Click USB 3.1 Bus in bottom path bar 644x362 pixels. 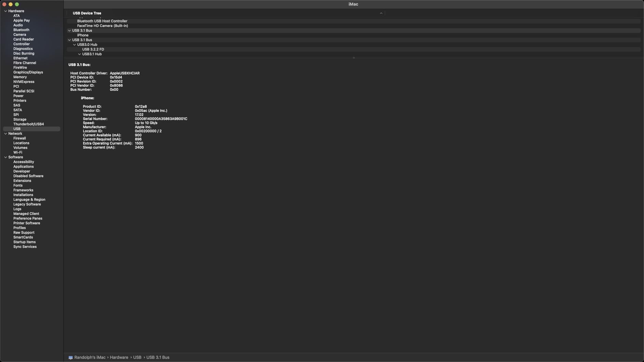(x=158, y=358)
